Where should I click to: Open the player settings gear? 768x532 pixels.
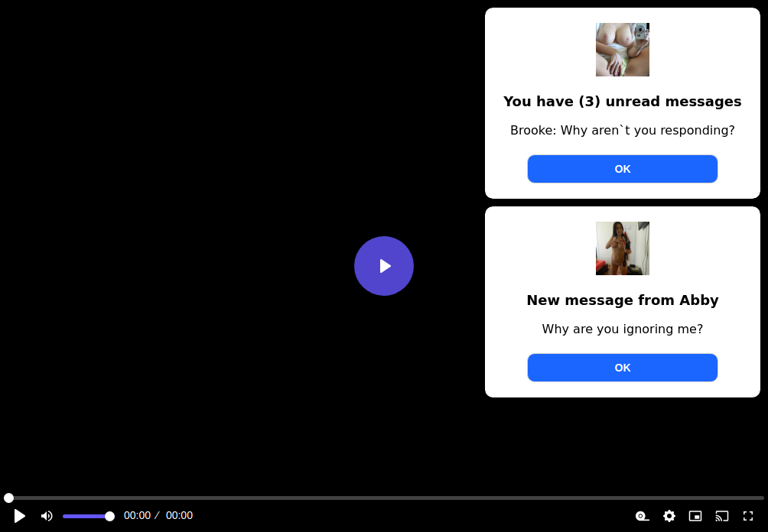(669, 516)
